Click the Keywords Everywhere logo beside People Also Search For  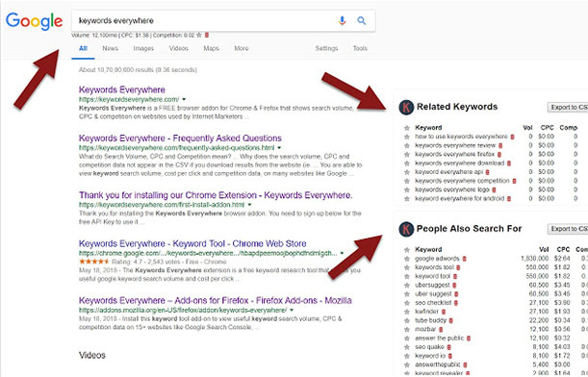(x=406, y=229)
